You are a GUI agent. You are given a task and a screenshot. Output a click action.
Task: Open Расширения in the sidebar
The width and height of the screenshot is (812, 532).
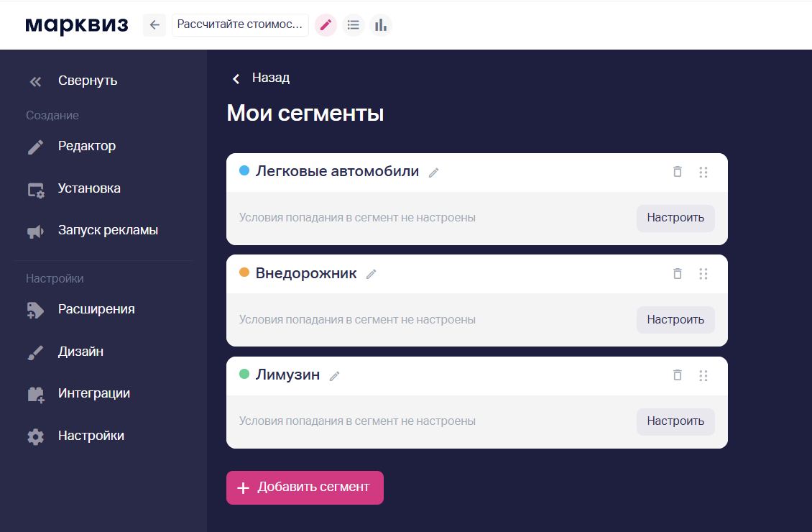[x=96, y=308]
